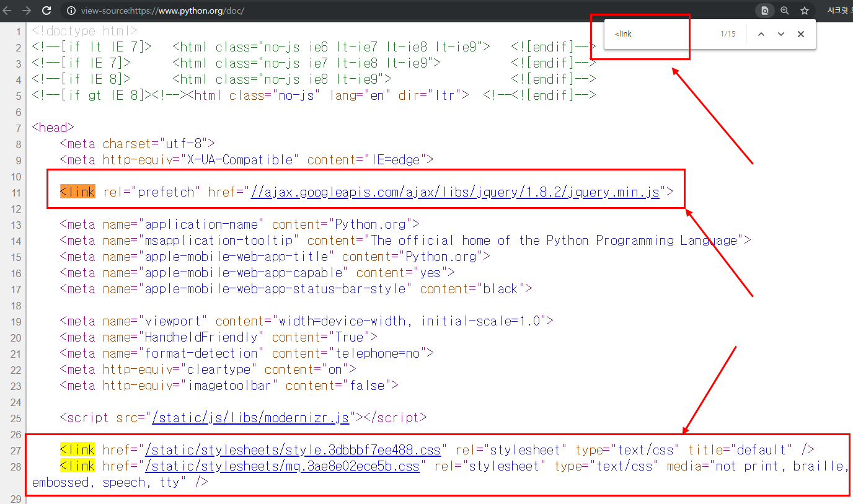Screen dimensions: 853x504
Task: Click the apple-mobile-web-app-capable meta line
Action: click(257, 273)
